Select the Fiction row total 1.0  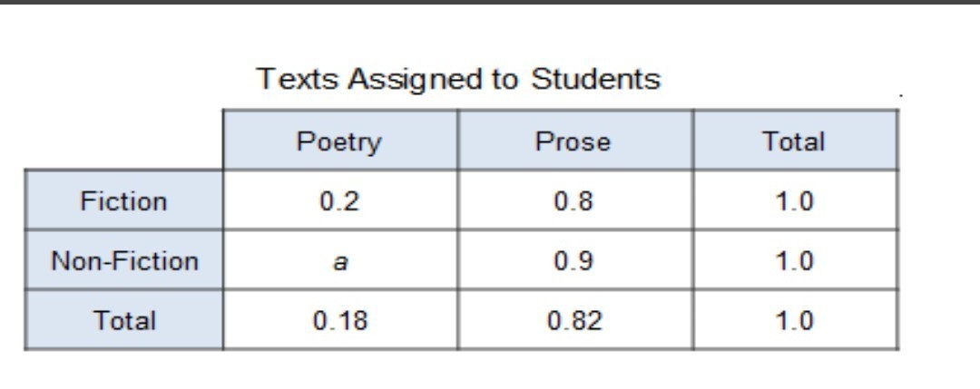[796, 200]
